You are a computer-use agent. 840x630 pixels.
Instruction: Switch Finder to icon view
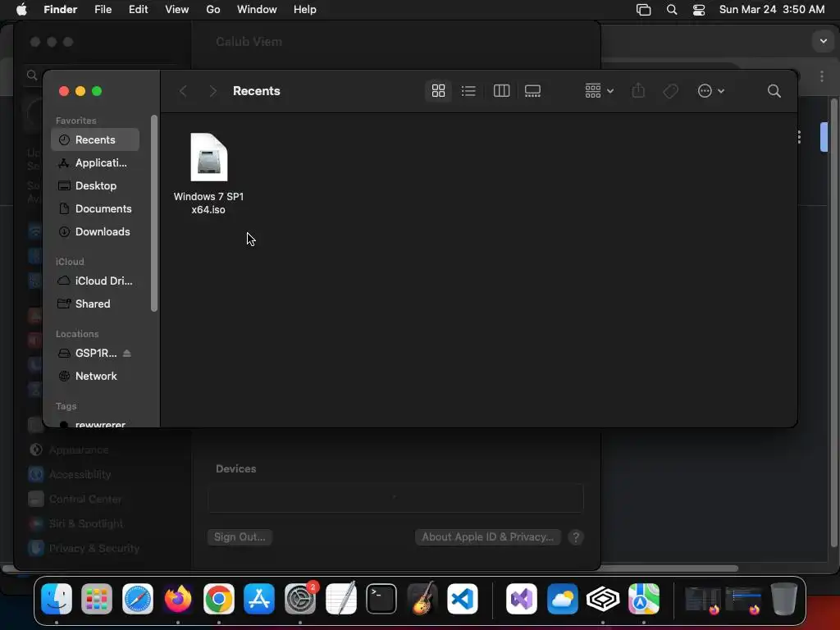(x=438, y=91)
